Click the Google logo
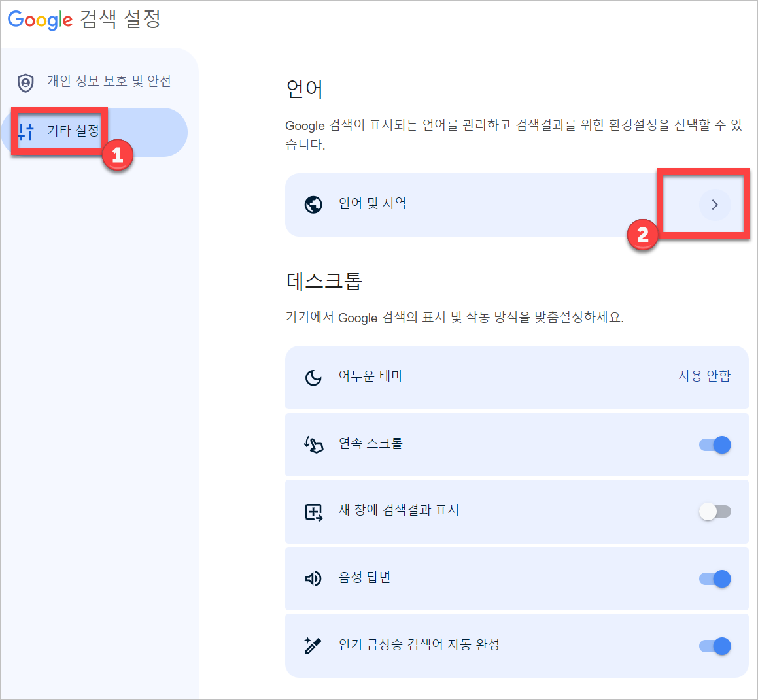The image size is (758, 700). (x=40, y=20)
